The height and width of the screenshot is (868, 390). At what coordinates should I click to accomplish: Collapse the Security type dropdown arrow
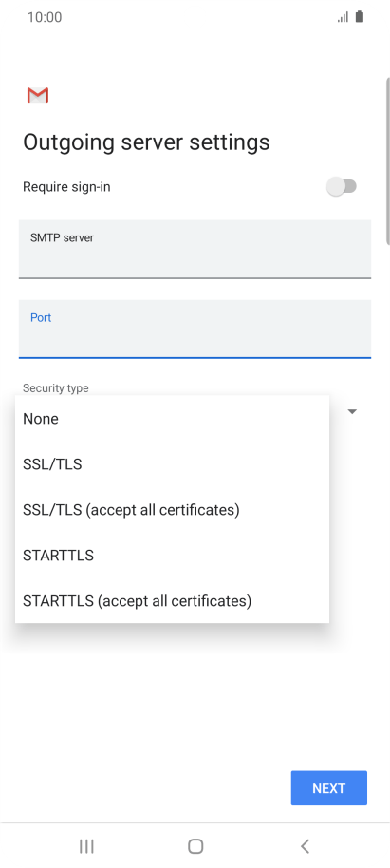tap(352, 412)
